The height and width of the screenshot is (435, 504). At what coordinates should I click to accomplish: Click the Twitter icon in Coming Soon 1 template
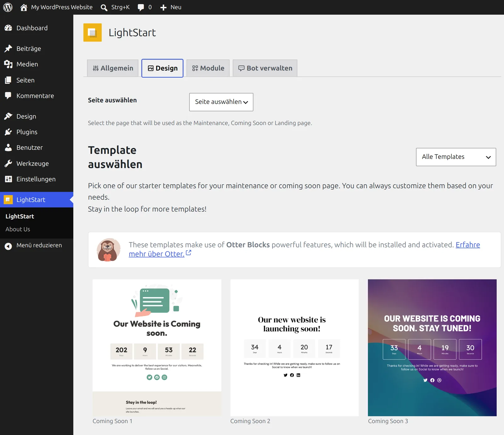tap(149, 377)
